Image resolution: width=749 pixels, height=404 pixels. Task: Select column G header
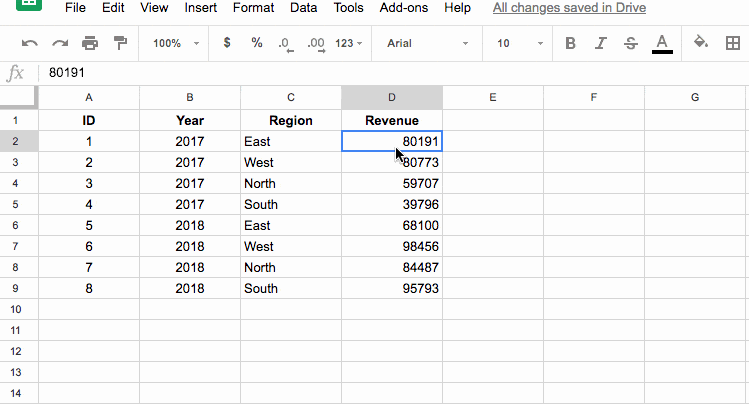click(x=695, y=97)
